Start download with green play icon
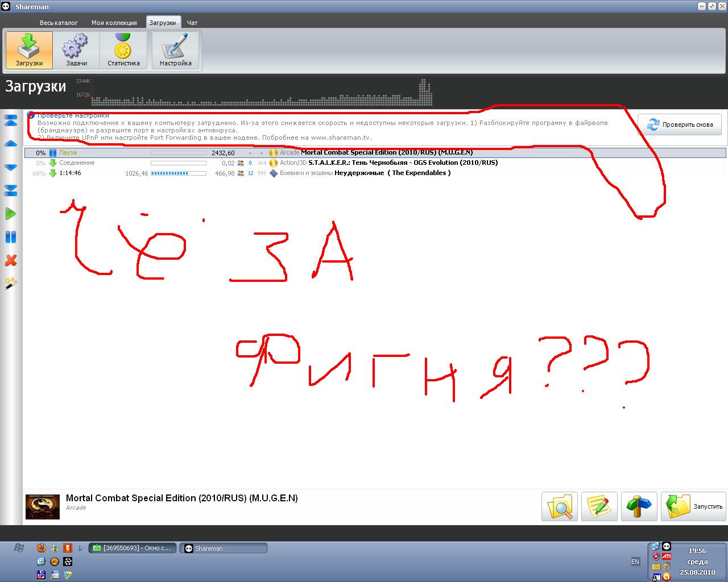728x582 pixels. click(11, 214)
